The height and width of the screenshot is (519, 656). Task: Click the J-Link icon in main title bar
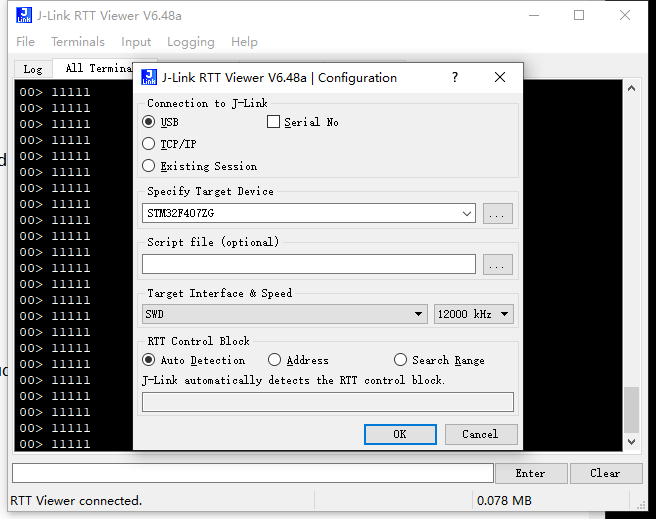point(24,15)
